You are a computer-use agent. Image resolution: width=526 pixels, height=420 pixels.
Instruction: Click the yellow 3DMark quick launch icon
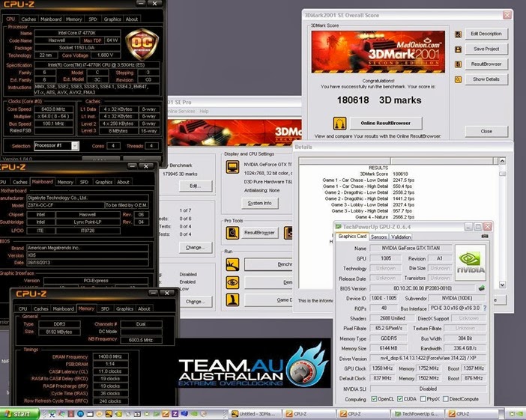[109, 414]
